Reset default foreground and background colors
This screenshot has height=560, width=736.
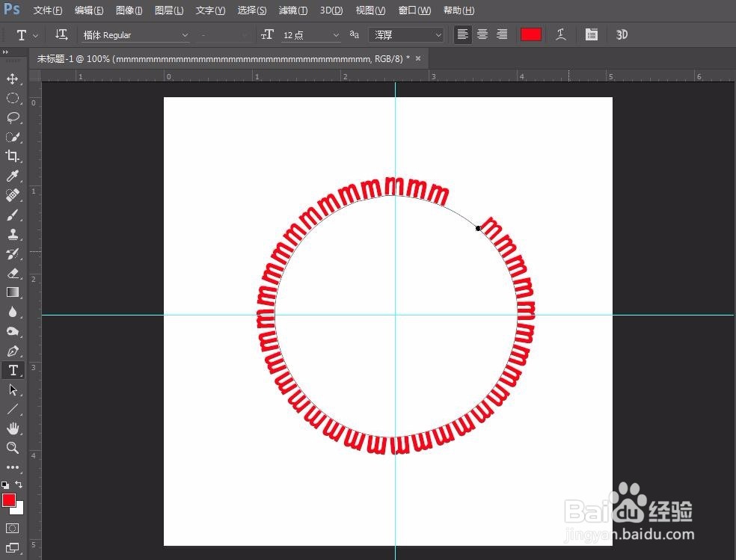point(5,485)
